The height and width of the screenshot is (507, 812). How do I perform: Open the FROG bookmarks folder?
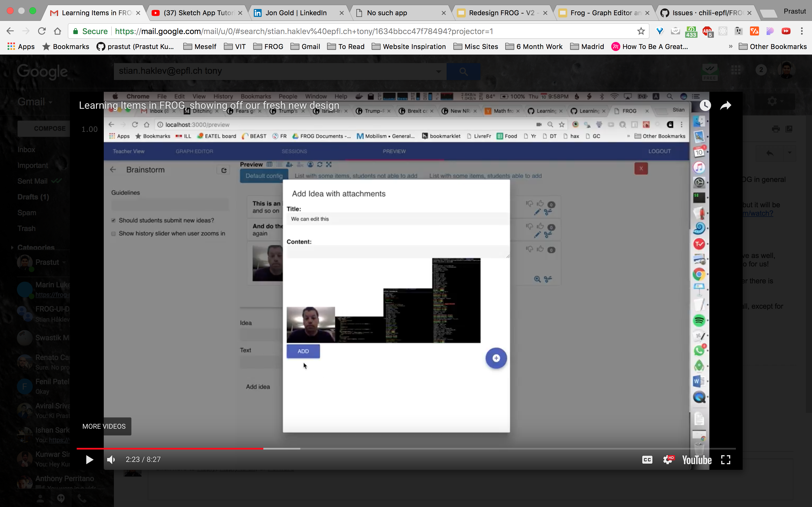tap(268, 46)
